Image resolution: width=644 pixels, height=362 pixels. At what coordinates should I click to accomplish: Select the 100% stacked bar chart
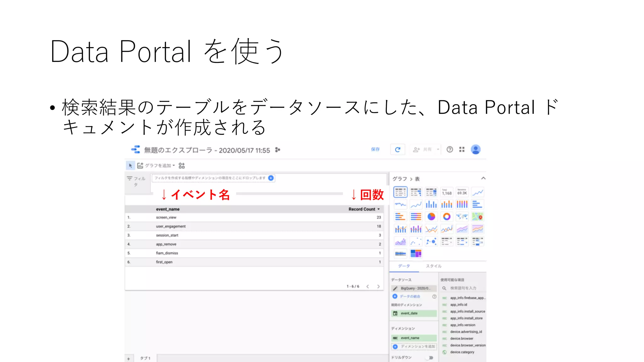(416, 217)
